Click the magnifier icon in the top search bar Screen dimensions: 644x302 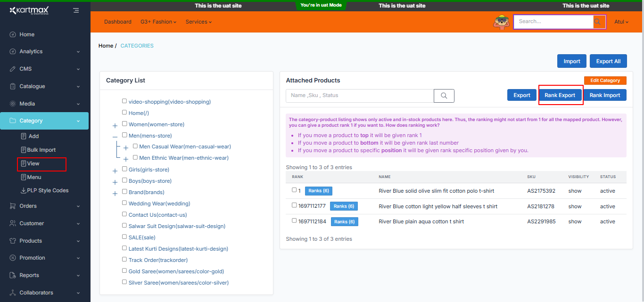pos(598,22)
